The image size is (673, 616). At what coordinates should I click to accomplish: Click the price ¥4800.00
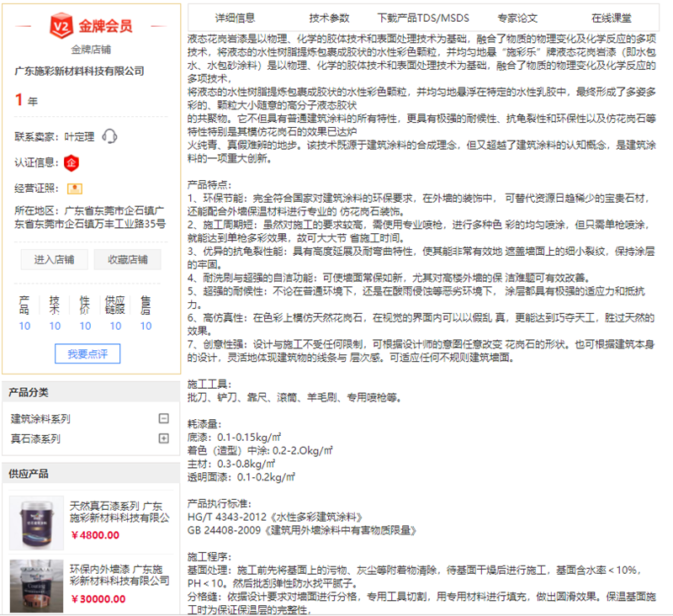[x=95, y=535]
